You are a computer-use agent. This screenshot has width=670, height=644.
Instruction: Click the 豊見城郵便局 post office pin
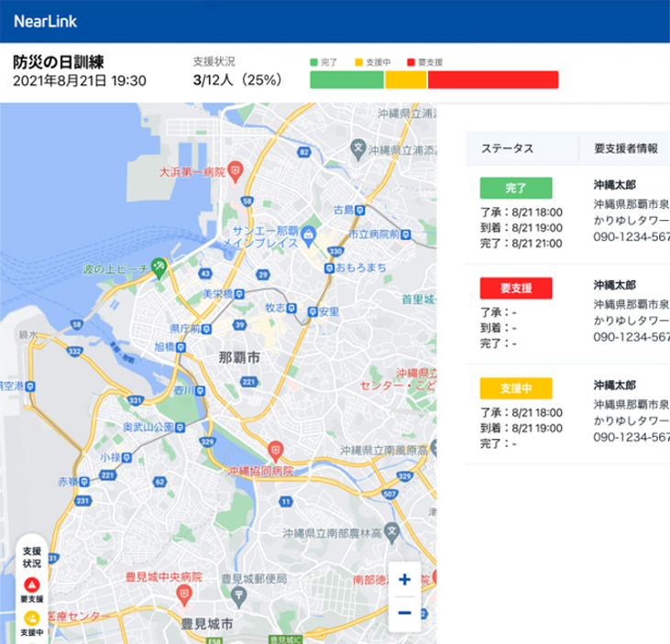click(x=238, y=596)
